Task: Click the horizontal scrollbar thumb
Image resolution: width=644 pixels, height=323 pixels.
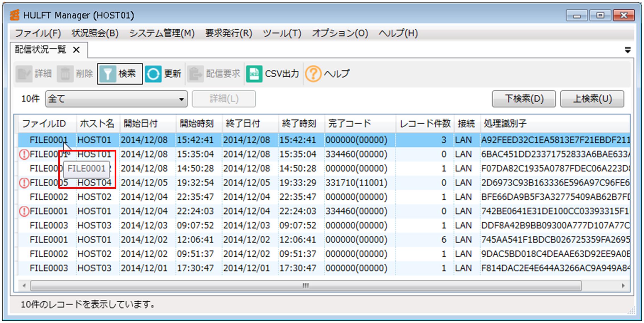Action: point(306,285)
